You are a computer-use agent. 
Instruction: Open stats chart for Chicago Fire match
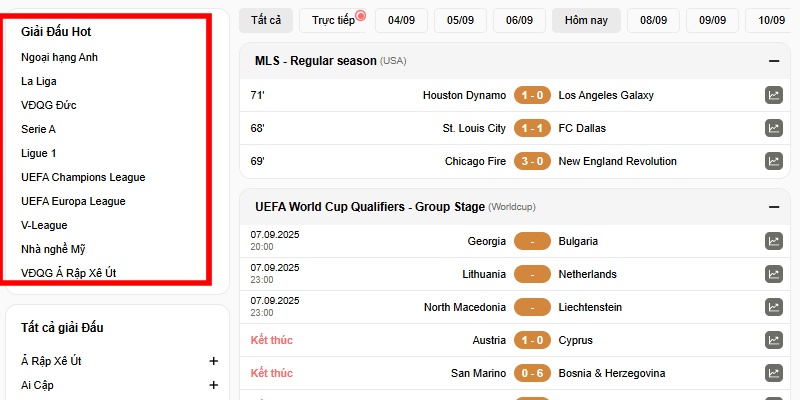pos(773,161)
